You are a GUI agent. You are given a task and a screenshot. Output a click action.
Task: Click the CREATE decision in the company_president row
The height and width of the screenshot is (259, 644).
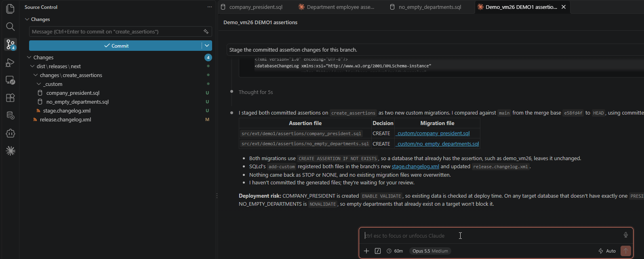click(381, 133)
